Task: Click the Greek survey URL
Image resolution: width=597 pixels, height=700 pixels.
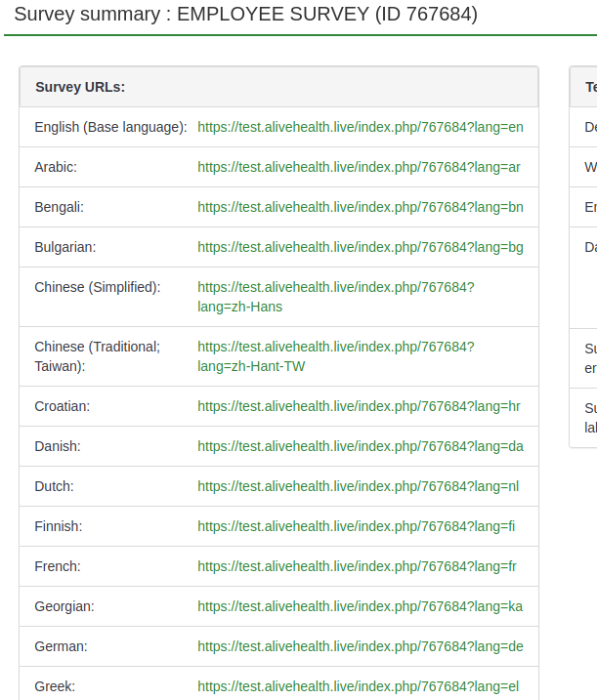Action: tap(358, 686)
